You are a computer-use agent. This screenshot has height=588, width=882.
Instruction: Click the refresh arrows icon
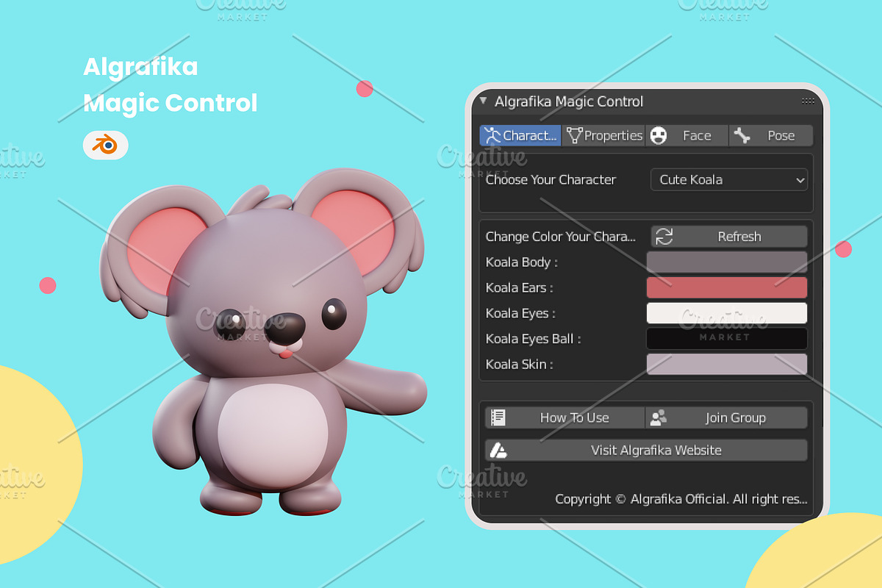coord(664,237)
